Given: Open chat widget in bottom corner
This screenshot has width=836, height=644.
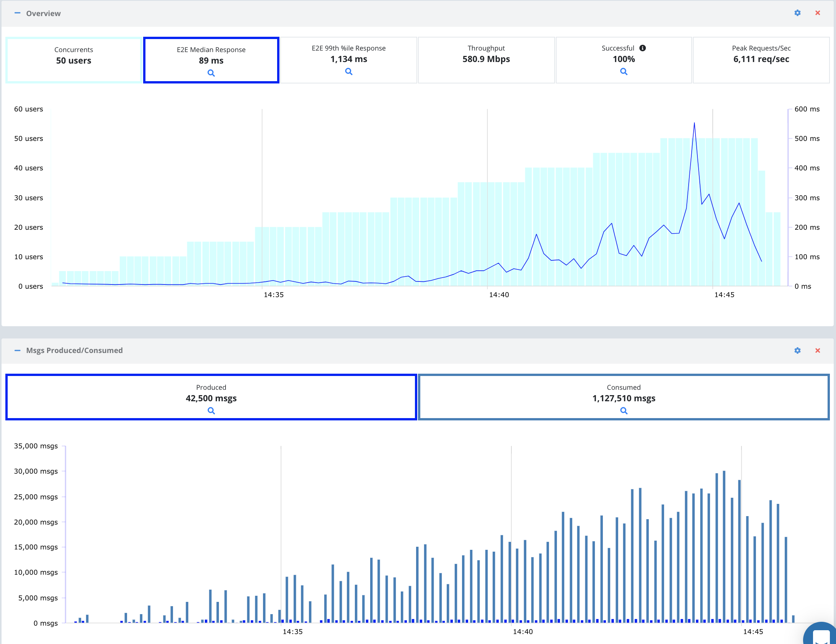Looking at the screenshot, I should 821,636.
